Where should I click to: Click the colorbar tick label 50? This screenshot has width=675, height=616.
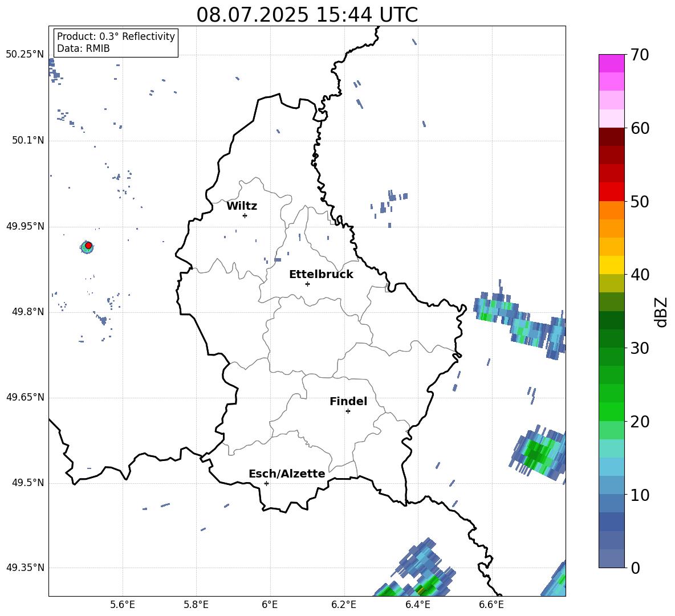[640, 201]
